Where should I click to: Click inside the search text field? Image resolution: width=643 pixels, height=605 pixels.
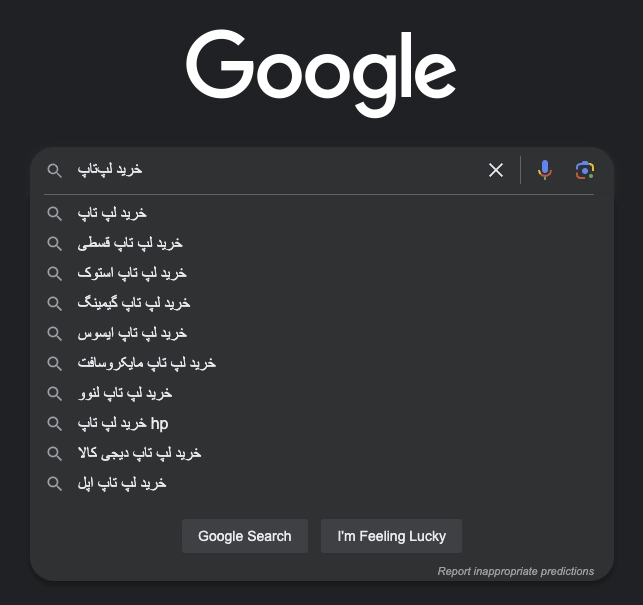pos(275,170)
